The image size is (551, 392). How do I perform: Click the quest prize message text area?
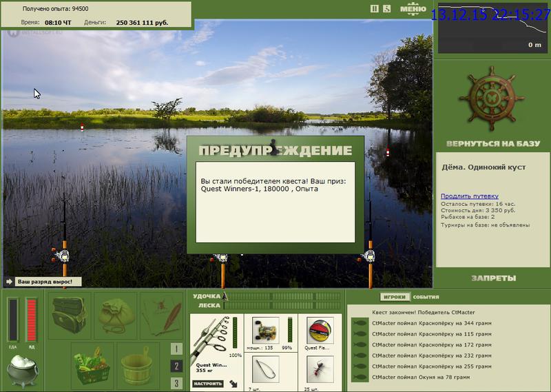[x=275, y=202]
